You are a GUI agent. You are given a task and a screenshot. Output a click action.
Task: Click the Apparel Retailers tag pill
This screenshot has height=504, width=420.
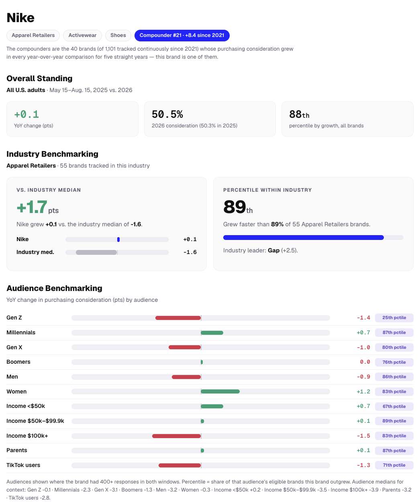(33, 35)
